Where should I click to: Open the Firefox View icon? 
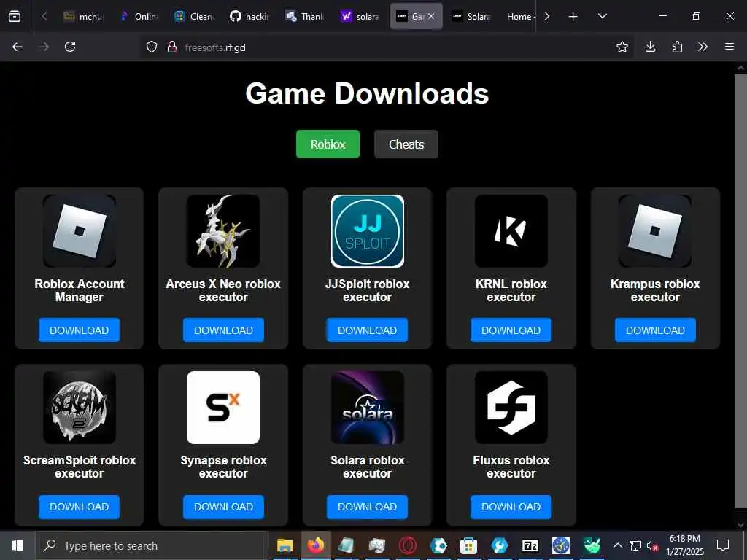coord(15,16)
